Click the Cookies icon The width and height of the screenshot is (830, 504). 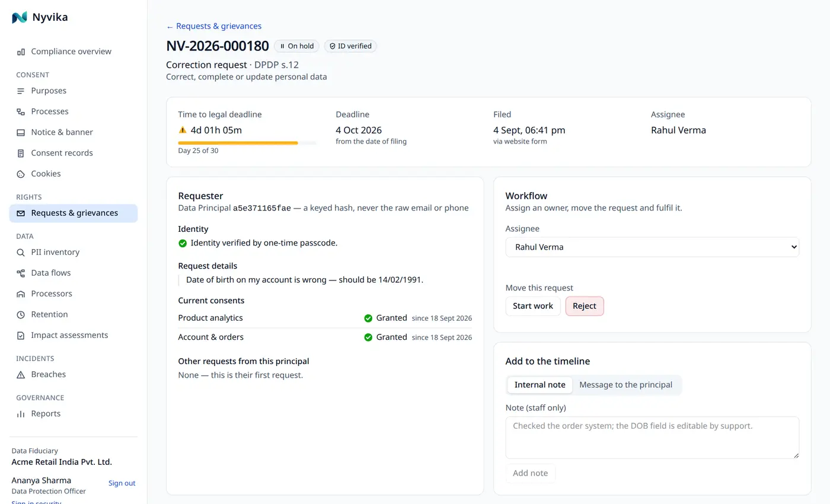tap(21, 174)
